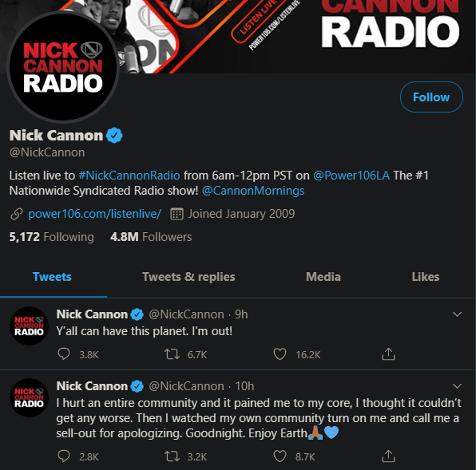Open options chevron on the 9h tweet
The height and width of the screenshot is (470, 476).
457,314
